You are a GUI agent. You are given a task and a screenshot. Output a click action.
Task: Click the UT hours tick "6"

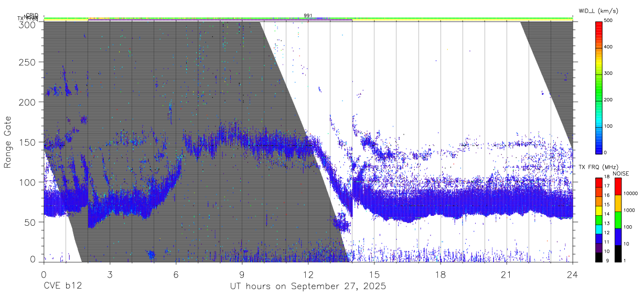[x=176, y=274]
